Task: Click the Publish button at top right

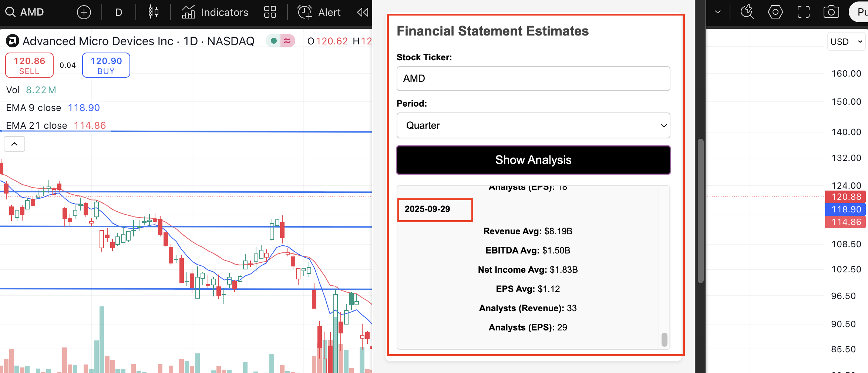Action: click(x=859, y=12)
